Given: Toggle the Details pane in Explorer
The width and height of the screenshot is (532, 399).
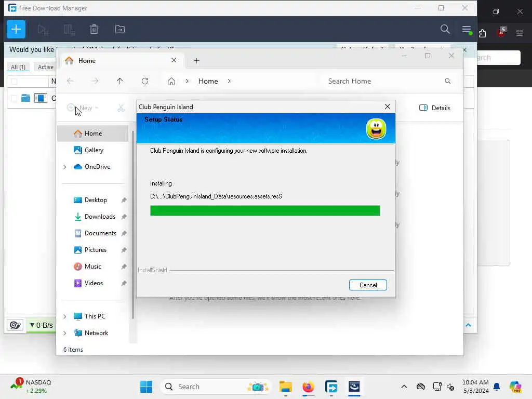Looking at the screenshot, I should [x=435, y=108].
